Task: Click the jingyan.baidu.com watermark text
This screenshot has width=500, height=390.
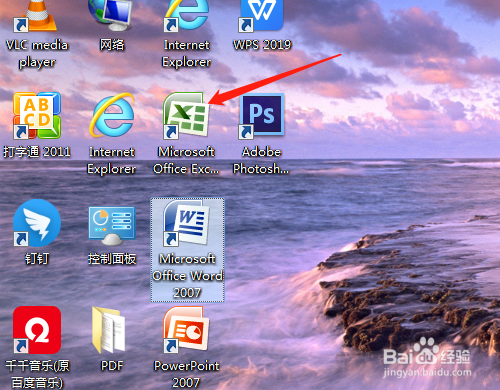Action: [427, 372]
